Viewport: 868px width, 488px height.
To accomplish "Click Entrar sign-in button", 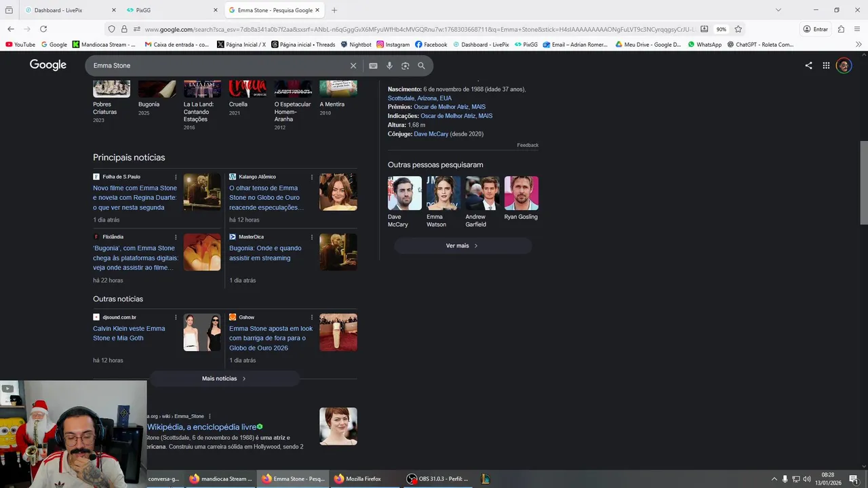I will point(816,29).
